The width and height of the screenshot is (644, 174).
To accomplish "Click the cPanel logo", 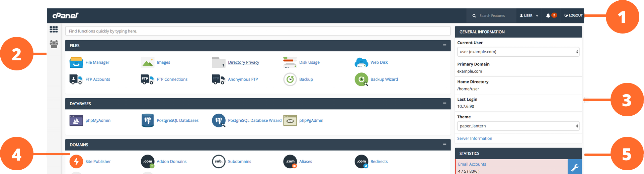I will (66, 15).
